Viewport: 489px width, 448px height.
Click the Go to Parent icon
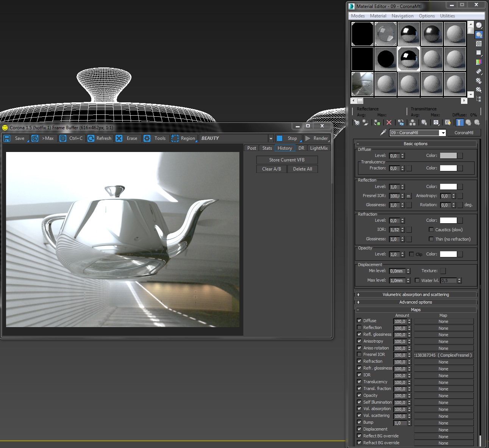469,122
